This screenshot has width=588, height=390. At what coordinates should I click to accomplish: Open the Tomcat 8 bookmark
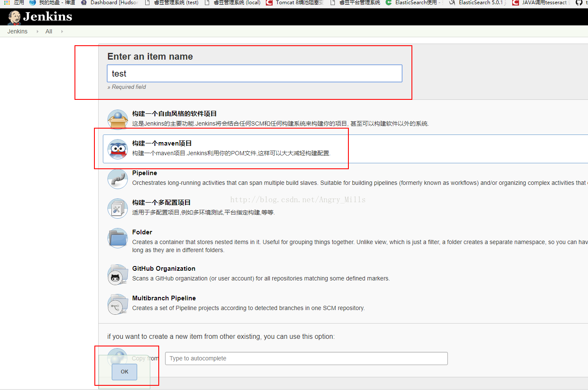(x=294, y=3)
